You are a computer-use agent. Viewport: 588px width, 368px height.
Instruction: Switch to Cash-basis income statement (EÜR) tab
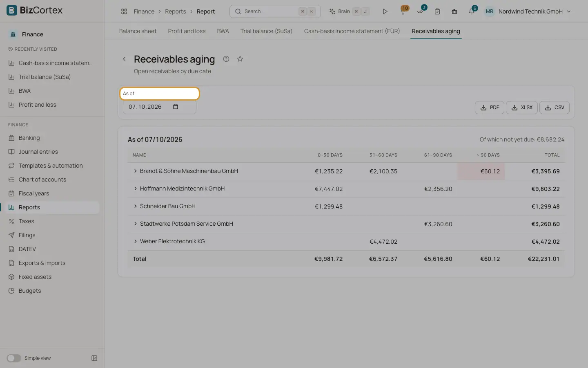point(352,31)
